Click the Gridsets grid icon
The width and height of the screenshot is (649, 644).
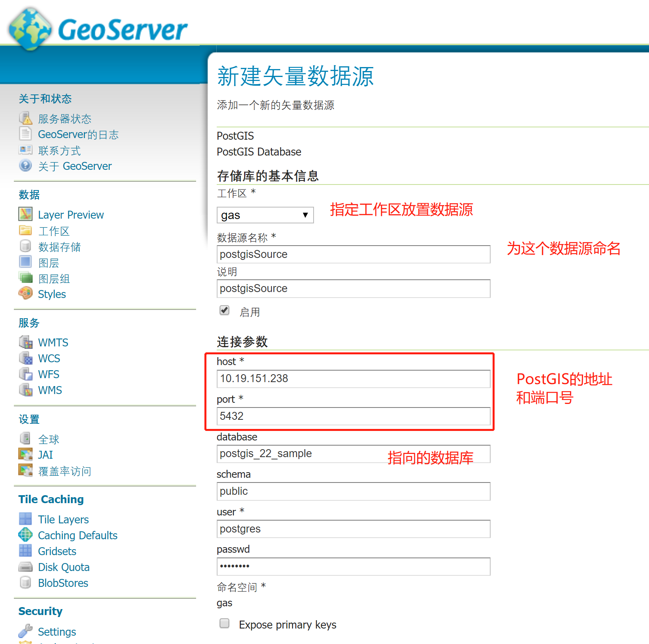[25, 550]
